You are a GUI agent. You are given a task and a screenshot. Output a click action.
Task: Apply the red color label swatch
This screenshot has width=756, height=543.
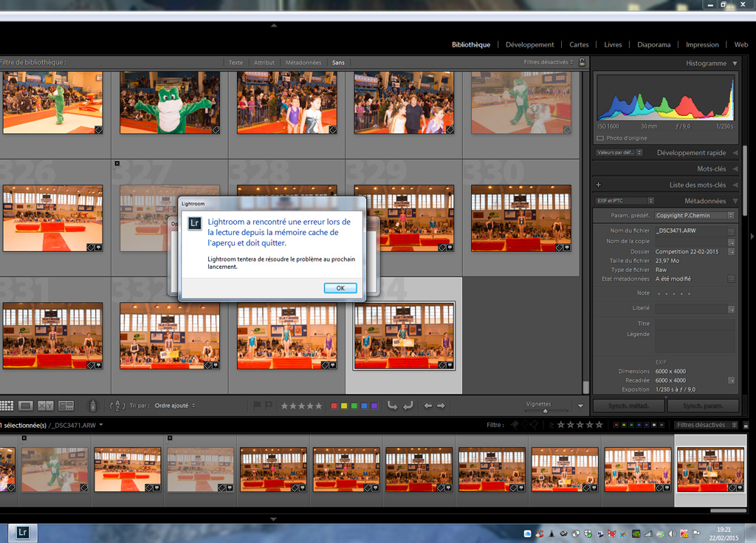click(334, 406)
